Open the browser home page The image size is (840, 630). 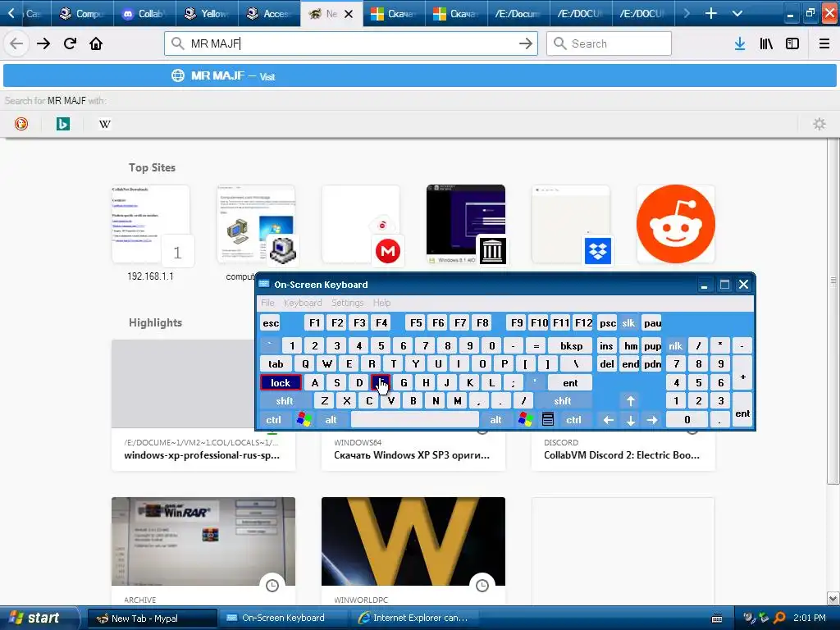pos(96,44)
